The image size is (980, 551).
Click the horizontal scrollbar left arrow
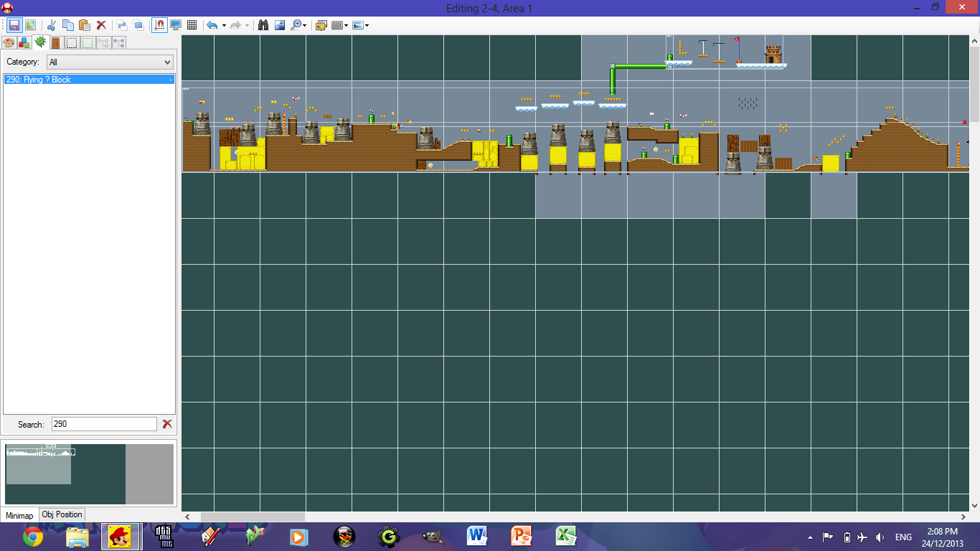pyautogui.click(x=187, y=517)
